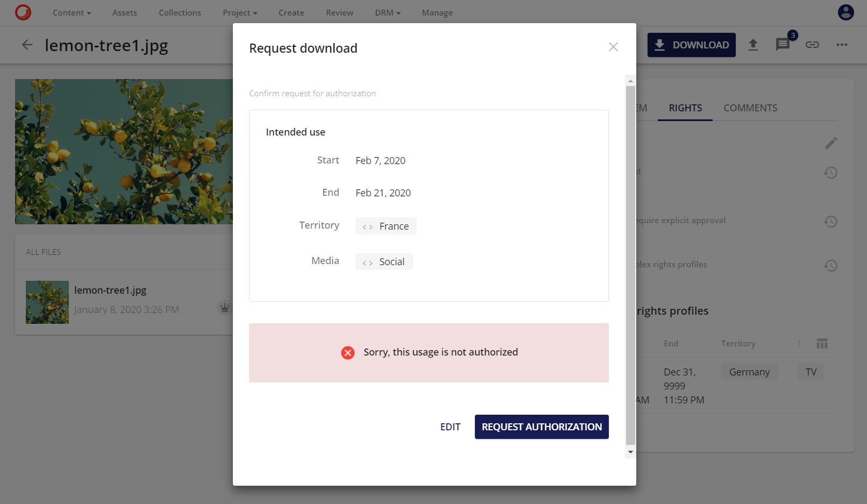Viewport: 867px width, 504px height.
Task: Select Review in the top navigation
Action: coord(339,12)
